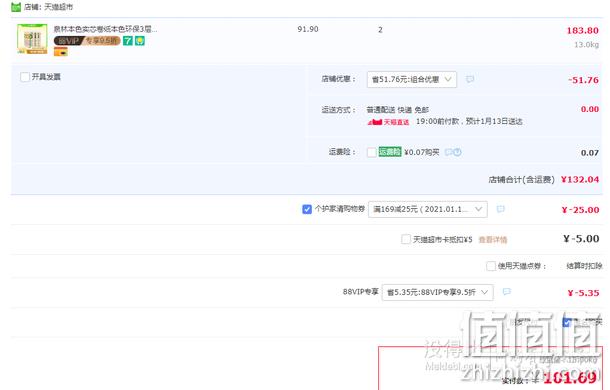Click the 普通配送 快递 免邮 shipping text

point(398,110)
